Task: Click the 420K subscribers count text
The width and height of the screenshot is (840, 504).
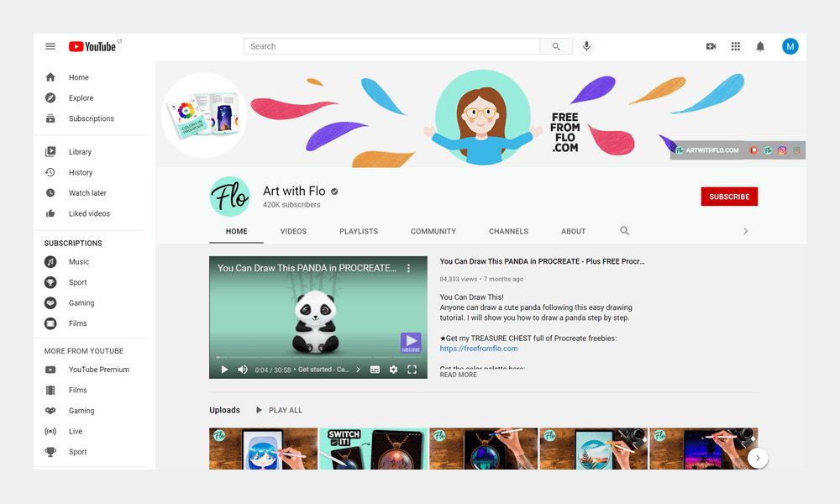Action: tap(291, 205)
